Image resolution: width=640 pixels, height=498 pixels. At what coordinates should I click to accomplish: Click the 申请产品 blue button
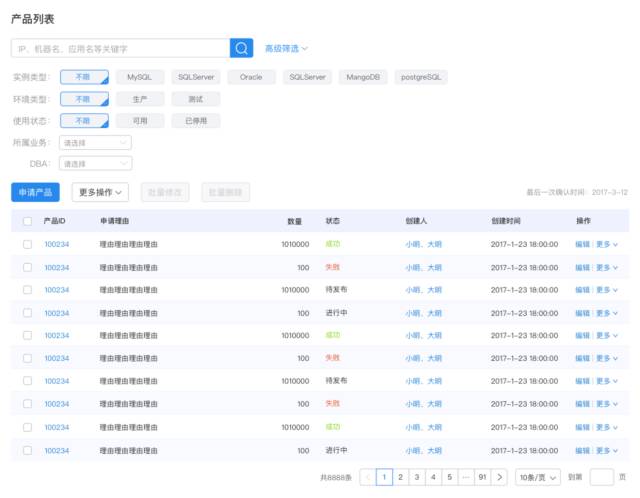pyautogui.click(x=36, y=192)
